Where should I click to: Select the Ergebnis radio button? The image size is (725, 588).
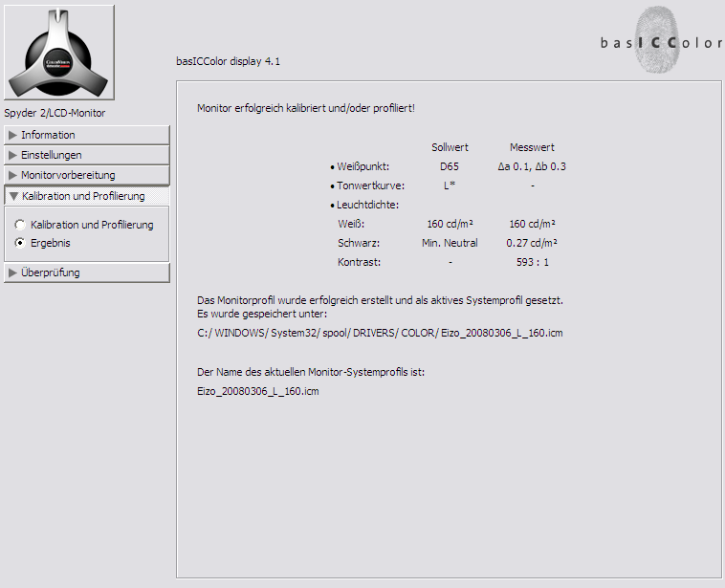pos(20,243)
